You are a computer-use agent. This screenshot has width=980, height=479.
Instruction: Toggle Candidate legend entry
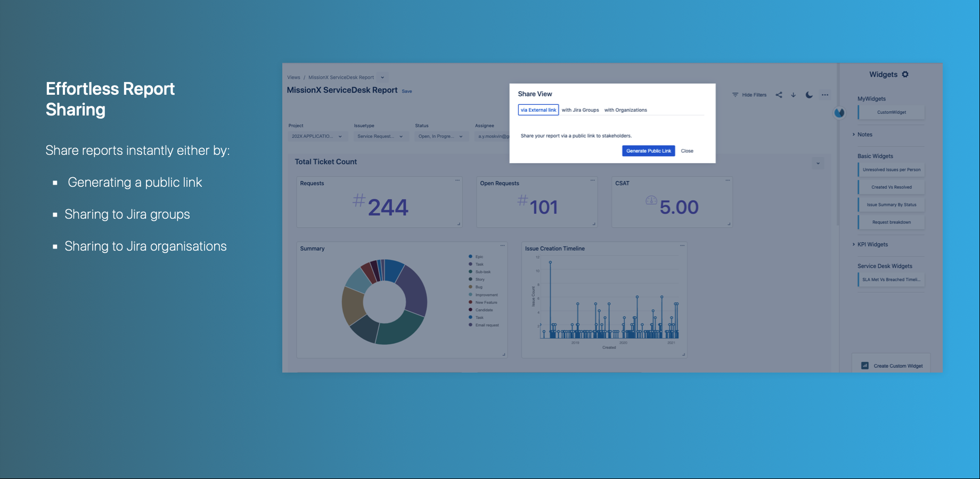tap(480, 310)
